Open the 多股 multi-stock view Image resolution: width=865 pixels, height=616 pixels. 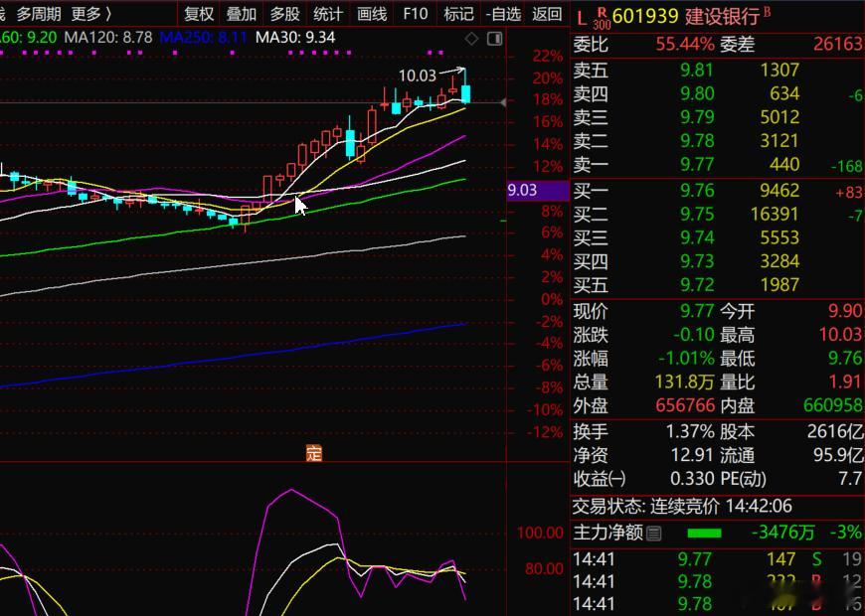(284, 14)
